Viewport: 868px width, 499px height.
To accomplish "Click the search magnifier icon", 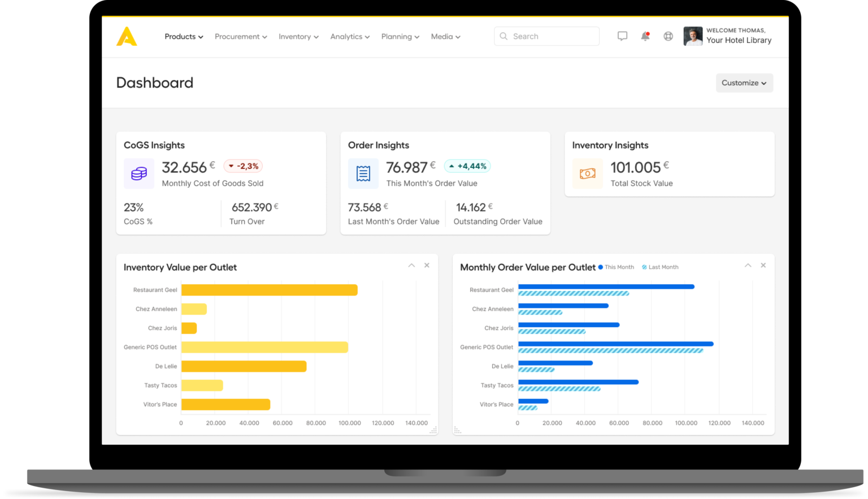I will [504, 36].
